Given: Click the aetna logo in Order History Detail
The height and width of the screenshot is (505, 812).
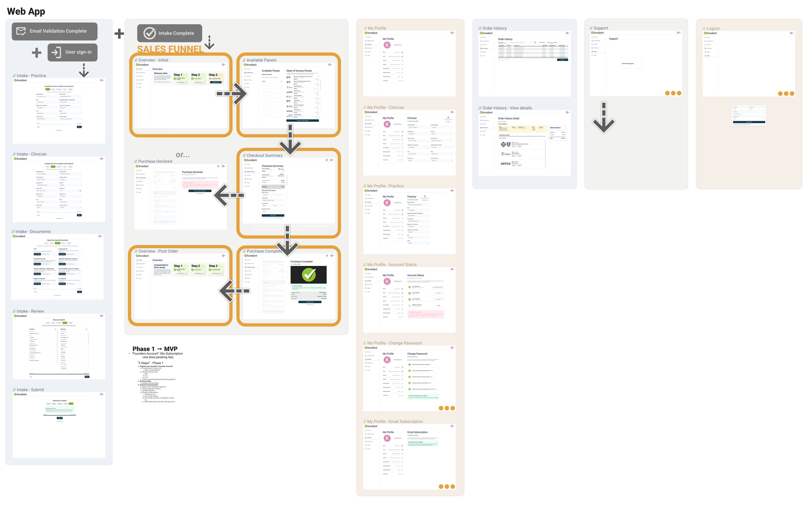Looking at the screenshot, I should [505, 164].
